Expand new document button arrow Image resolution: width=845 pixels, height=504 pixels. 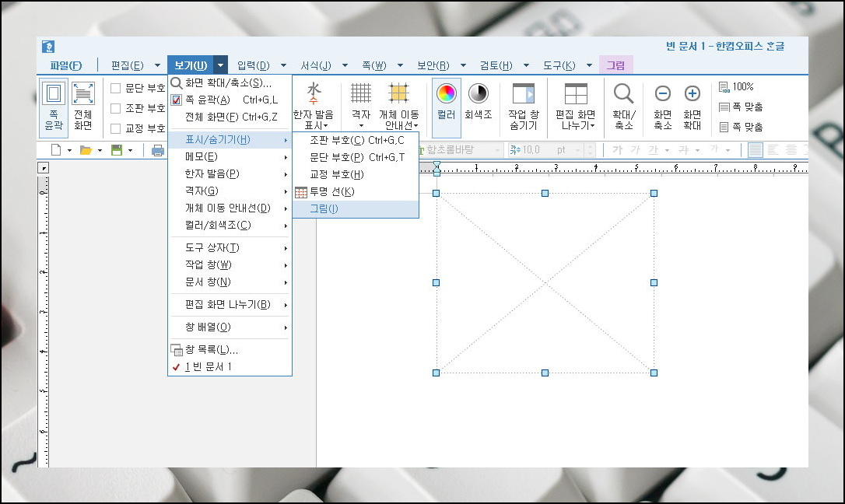(69, 150)
